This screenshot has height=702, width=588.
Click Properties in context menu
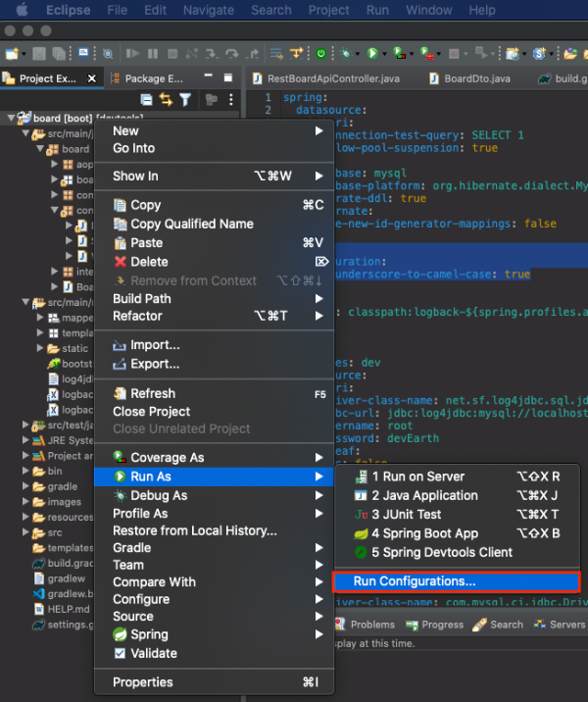click(x=214, y=682)
